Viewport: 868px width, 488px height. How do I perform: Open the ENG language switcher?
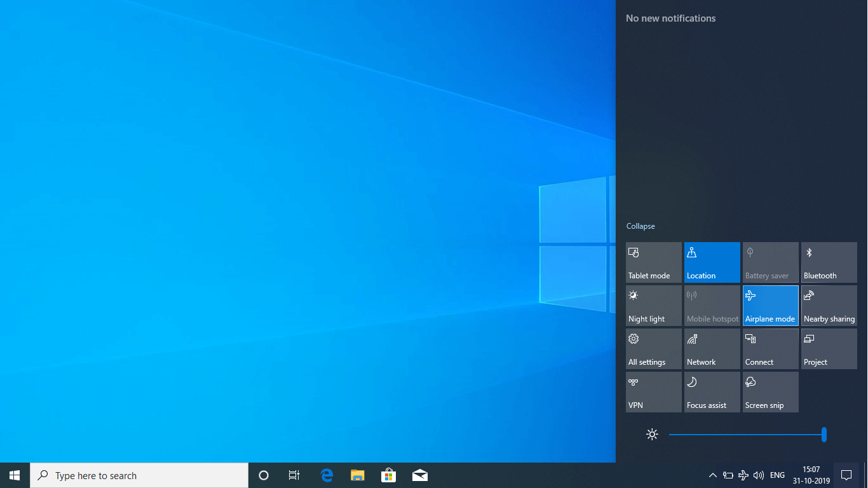[x=777, y=475]
